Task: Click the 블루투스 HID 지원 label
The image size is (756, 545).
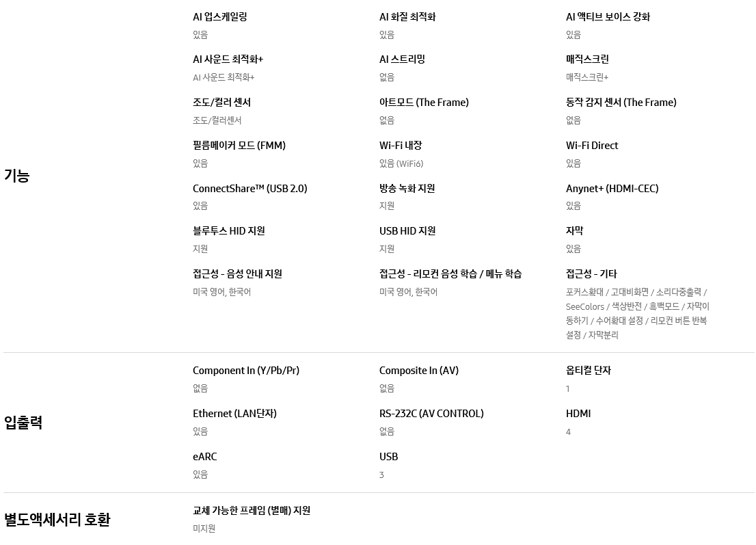Action: coord(228,231)
